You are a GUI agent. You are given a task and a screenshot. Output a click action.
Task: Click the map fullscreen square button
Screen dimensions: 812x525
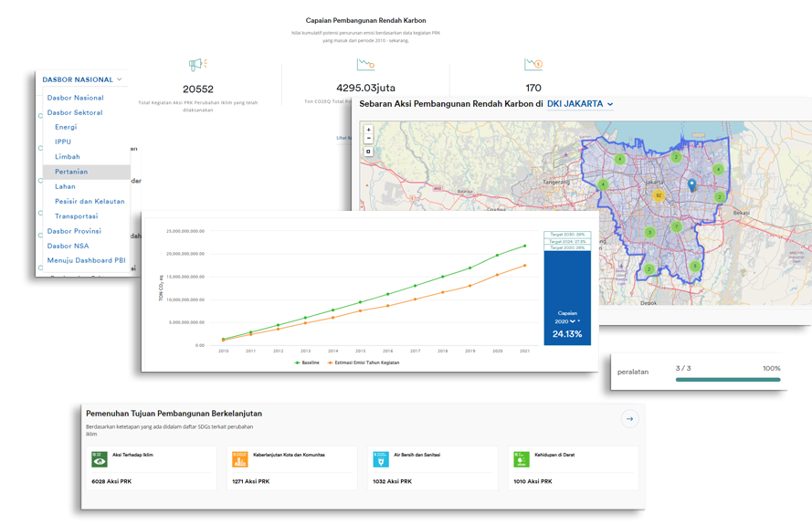click(368, 152)
